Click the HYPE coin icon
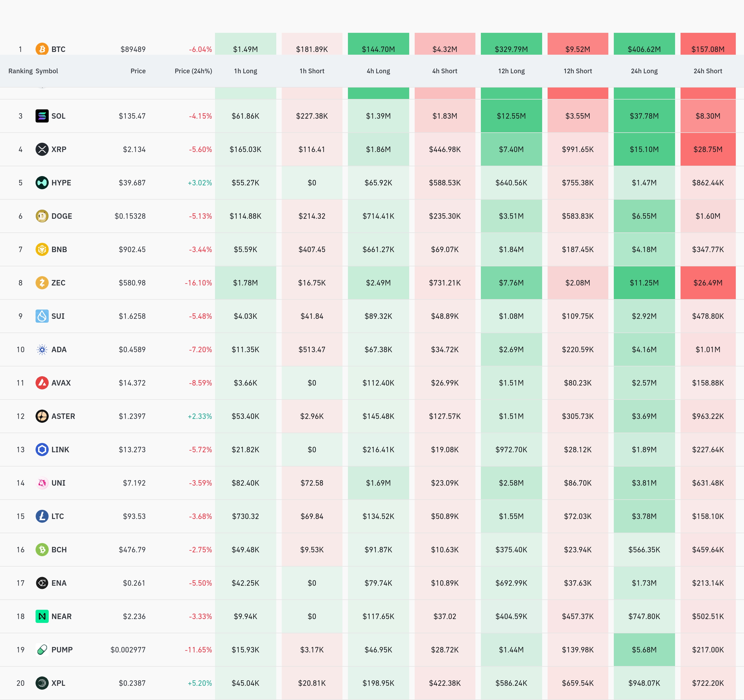The height and width of the screenshot is (700, 744). coord(42,183)
